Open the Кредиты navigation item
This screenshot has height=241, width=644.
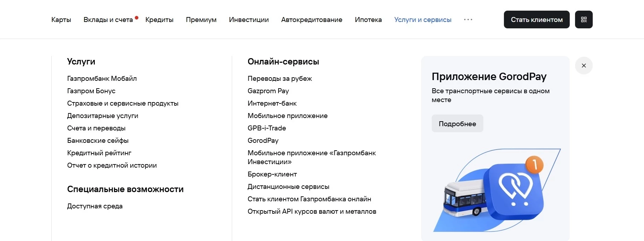click(159, 20)
